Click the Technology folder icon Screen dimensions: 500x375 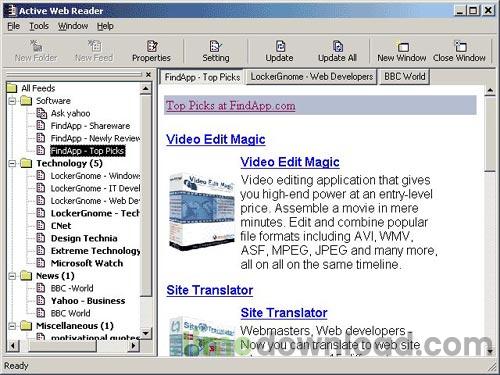[x=26, y=163]
